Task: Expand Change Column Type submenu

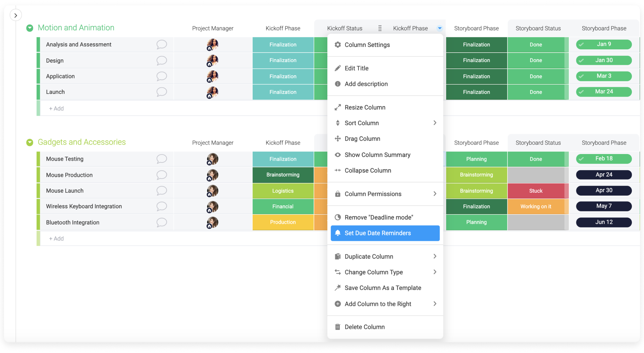Action: tap(385, 272)
